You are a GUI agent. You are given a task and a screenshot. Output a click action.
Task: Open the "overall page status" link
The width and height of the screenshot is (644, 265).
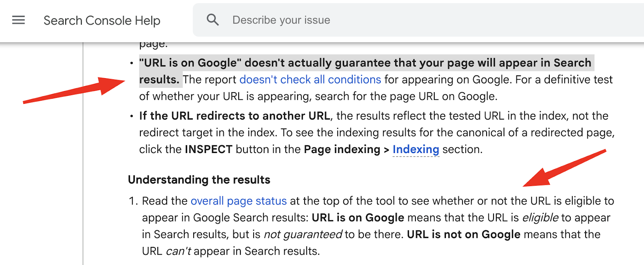click(x=239, y=201)
